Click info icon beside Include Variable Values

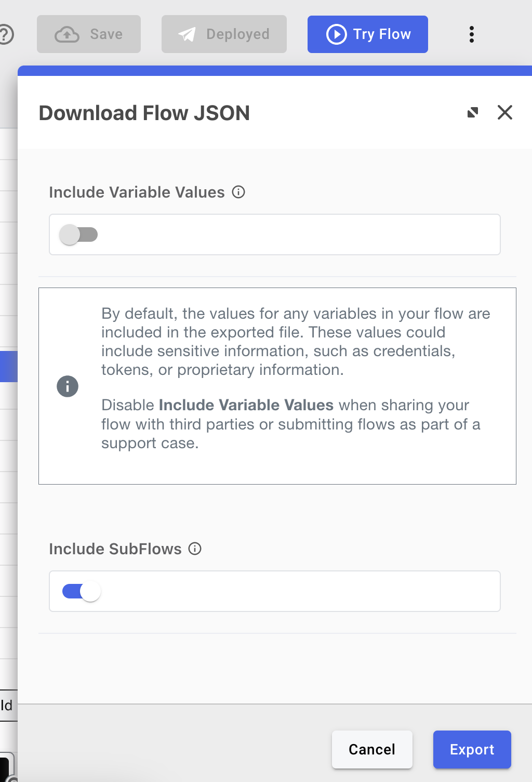point(238,192)
